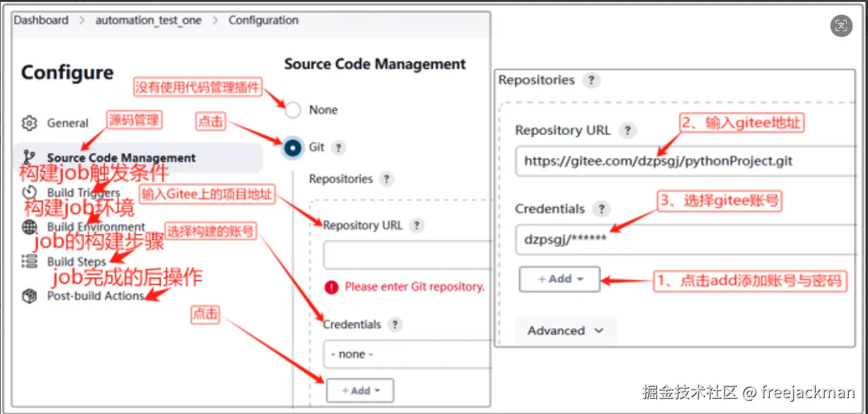Click the help icon beside Repository URL in right panel
The image size is (868, 414).
coord(627,131)
